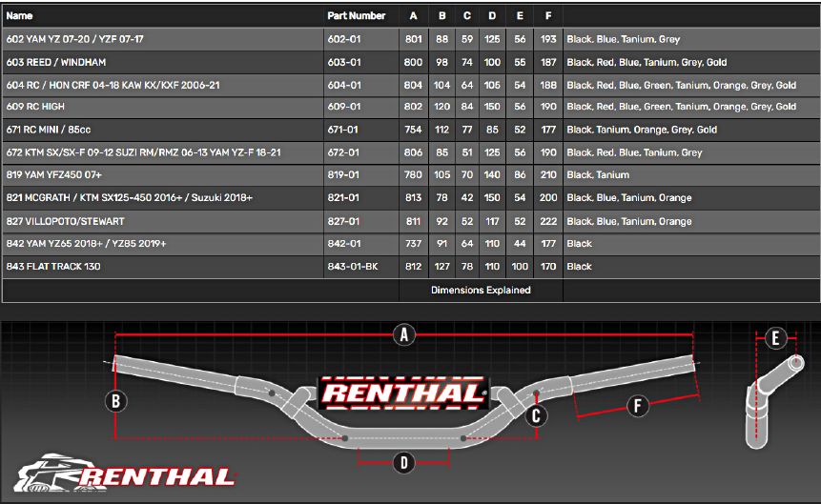Viewport: 821px width, 504px height.
Task: Click B value 120 in 609 row
Action: [x=441, y=107]
